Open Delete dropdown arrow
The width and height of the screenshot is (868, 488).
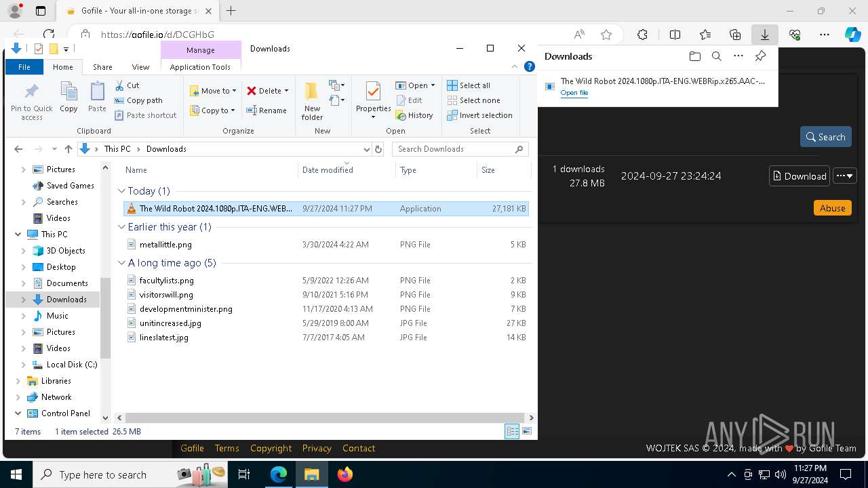click(x=286, y=91)
